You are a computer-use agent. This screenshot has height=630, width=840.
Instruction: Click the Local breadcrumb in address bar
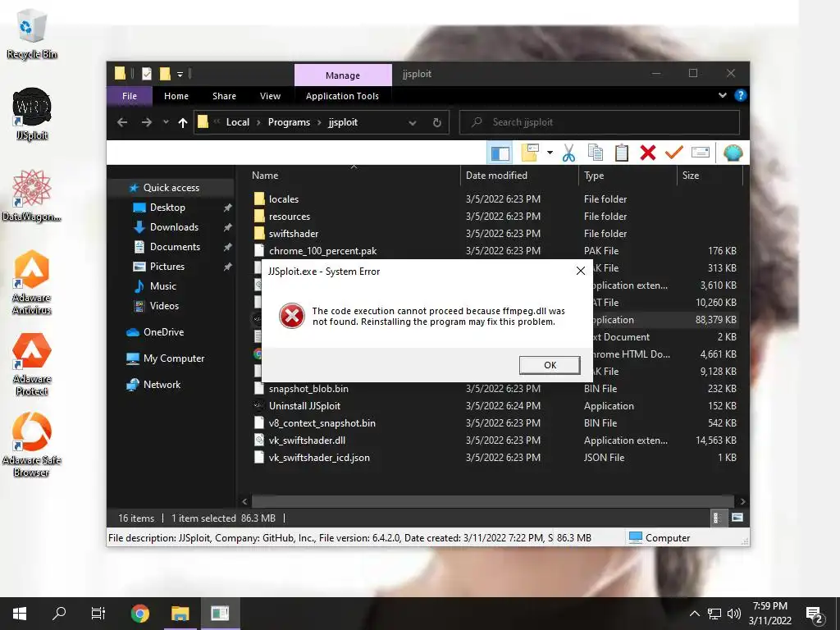pyautogui.click(x=237, y=122)
